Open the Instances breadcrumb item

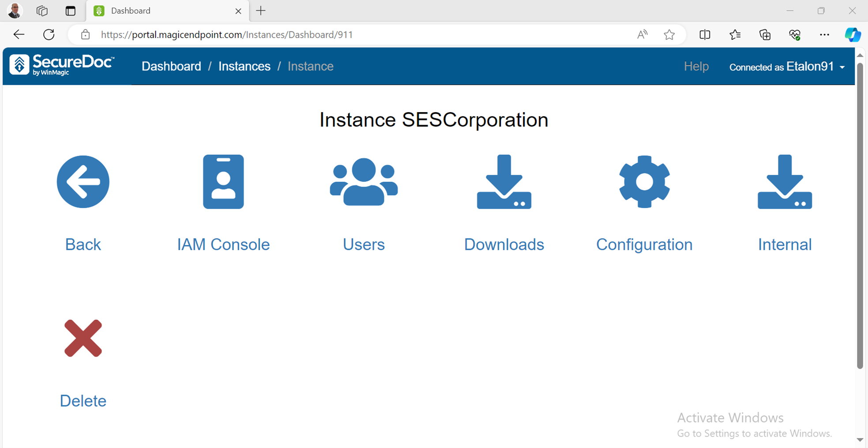coord(244,66)
